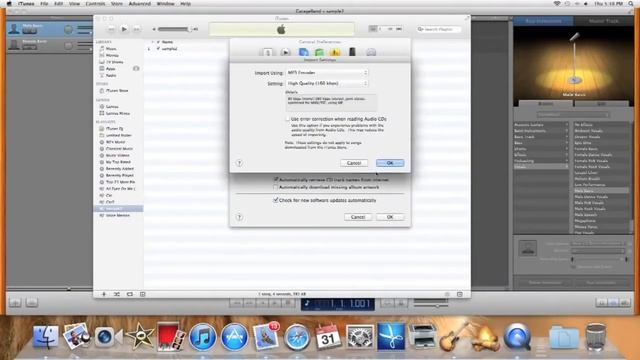Viewport: 640px width, 360px height.
Task: Open iCal in the Dock
Action: coord(328,337)
